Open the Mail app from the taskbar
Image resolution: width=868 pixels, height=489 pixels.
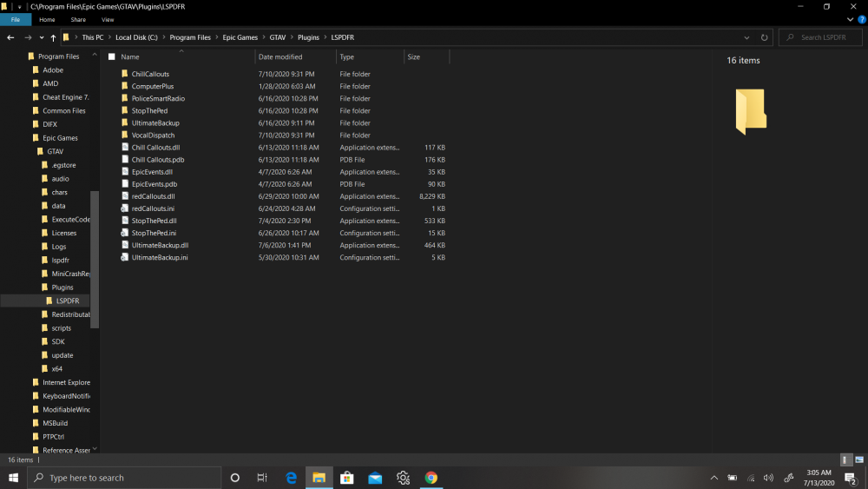point(375,478)
